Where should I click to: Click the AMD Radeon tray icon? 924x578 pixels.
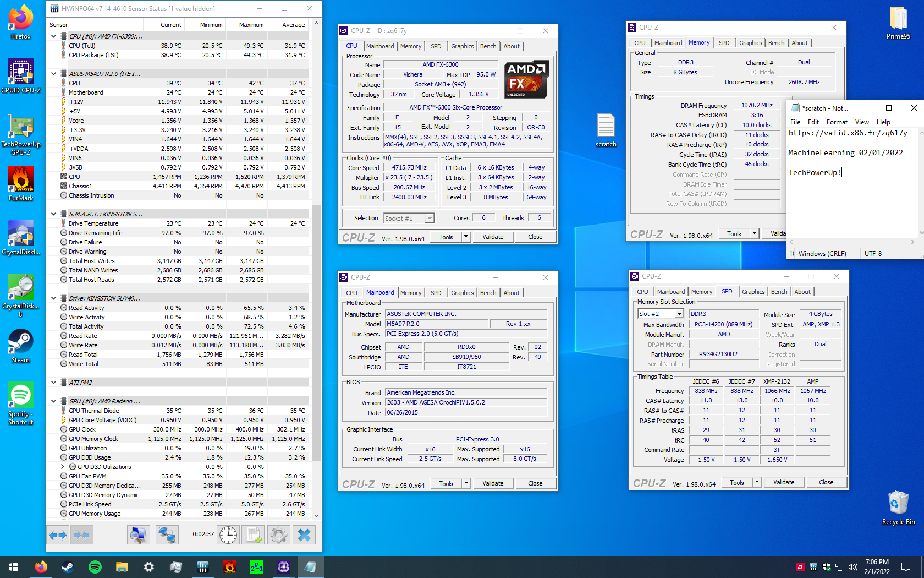tap(800, 567)
